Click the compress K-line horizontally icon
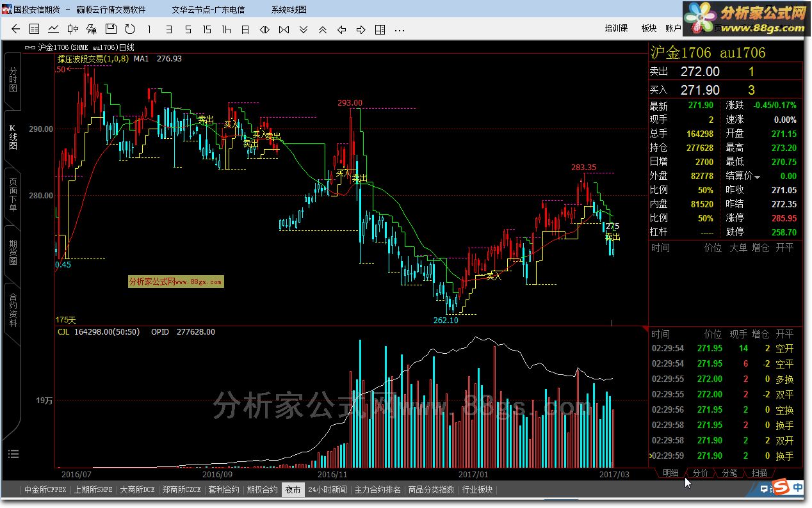The height and width of the screenshot is (508, 812). [264, 29]
